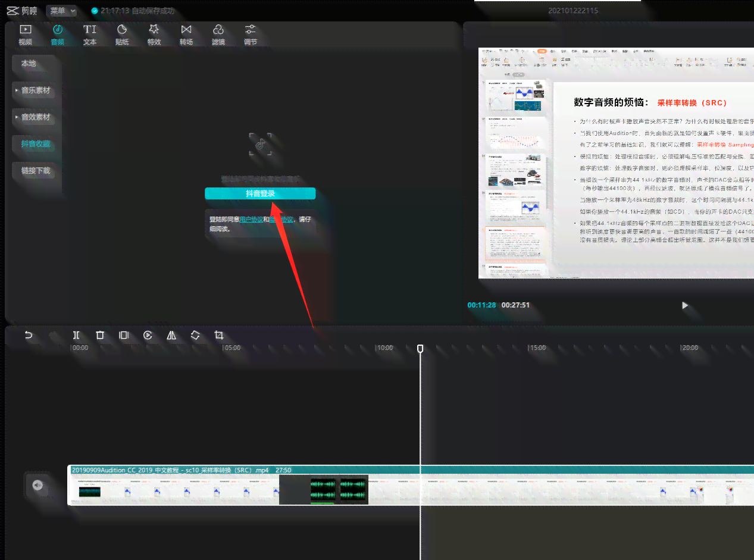The height and width of the screenshot is (560, 754).
Task: Click the 05:00 mark on the ruler
Action: (x=232, y=348)
